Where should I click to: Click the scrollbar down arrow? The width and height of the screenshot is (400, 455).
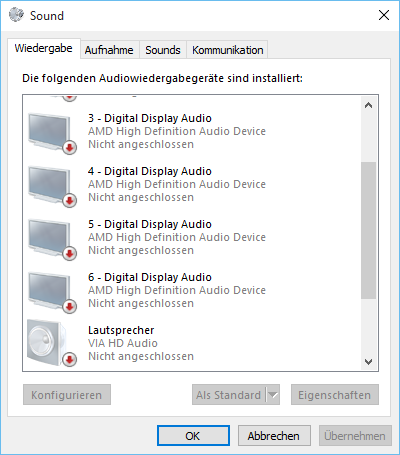[368, 361]
